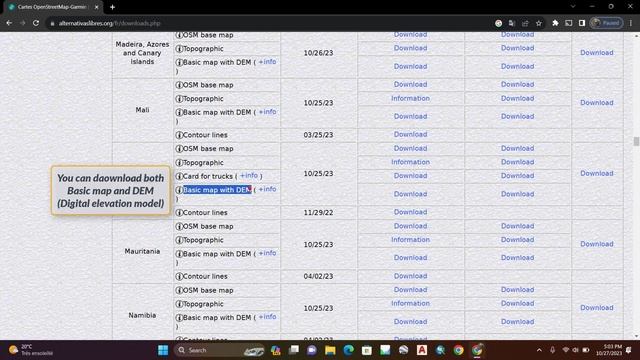The width and height of the screenshot is (640, 360).
Task: Show hidden system tray icons
Action: tap(539, 350)
